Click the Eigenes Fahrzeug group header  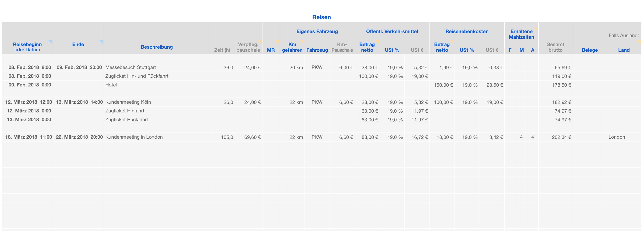pyautogui.click(x=317, y=31)
